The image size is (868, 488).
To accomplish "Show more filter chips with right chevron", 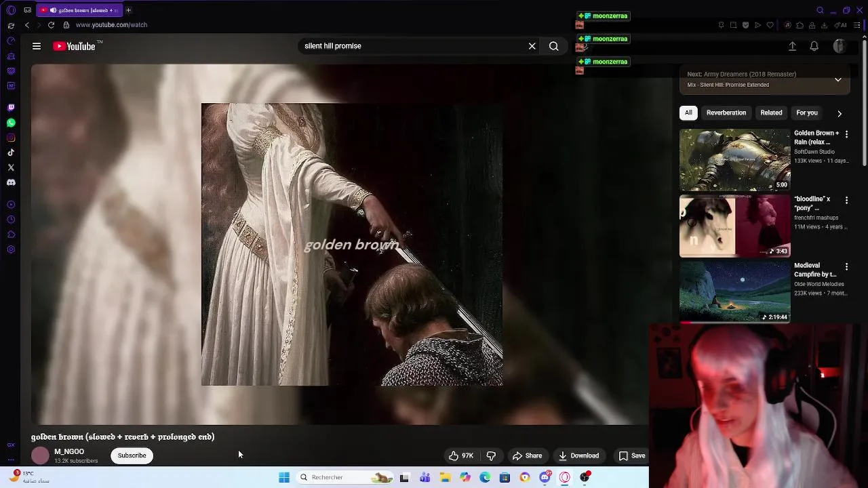I will (x=840, y=113).
